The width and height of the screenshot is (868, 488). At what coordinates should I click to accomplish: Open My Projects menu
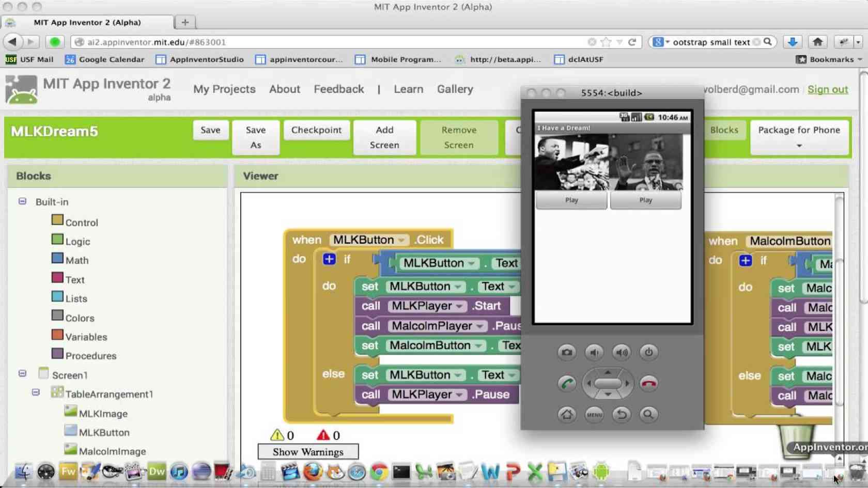click(224, 89)
